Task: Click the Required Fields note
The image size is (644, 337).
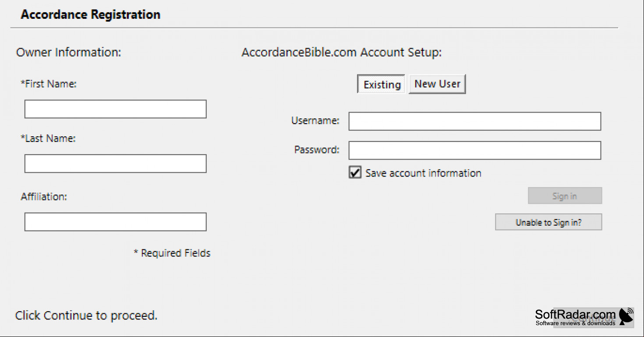Action: coord(172,253)
